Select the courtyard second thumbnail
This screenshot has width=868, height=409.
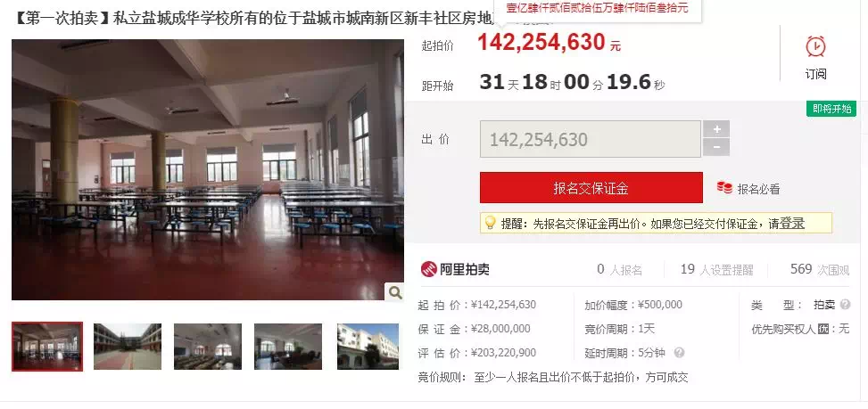coord(128,347)
